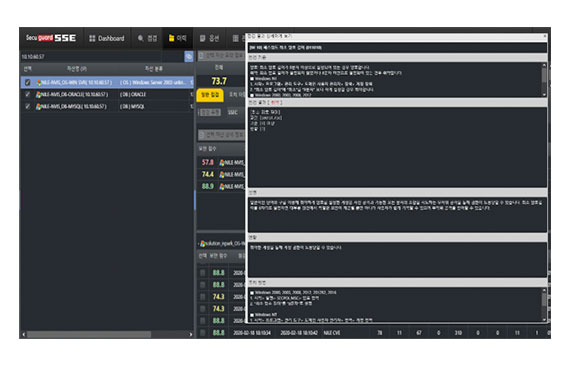Screen dimensions: 568x365
Task: Click the blue search button beside IP field
Action: point(189,56)
